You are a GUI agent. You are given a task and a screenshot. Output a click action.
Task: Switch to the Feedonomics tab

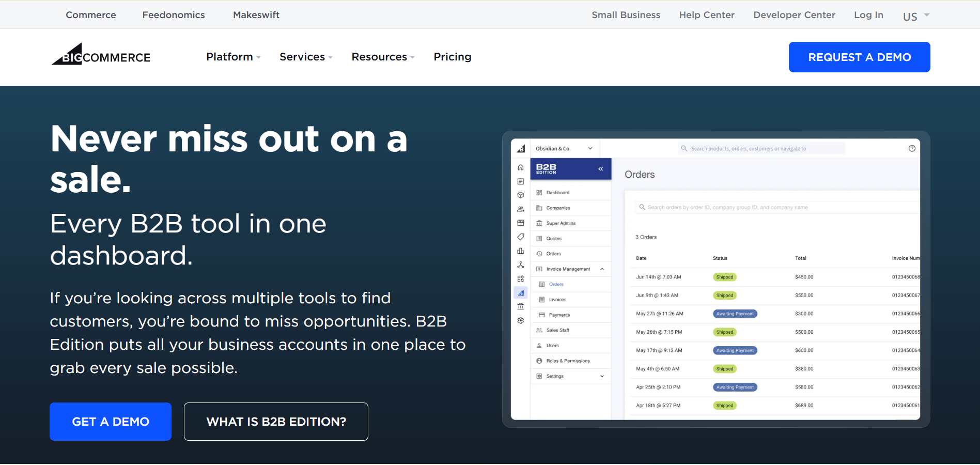click(x=174, y=14)
